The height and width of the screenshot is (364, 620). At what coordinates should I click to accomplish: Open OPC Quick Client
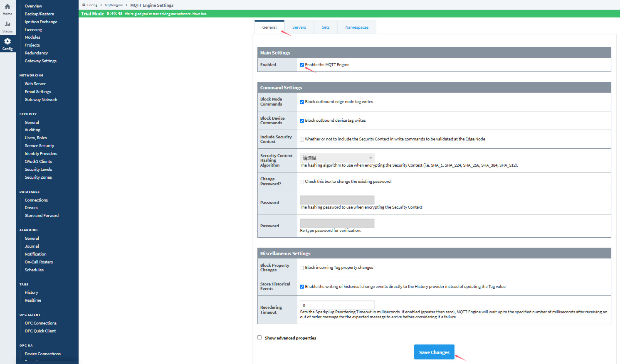coord(40,331)
